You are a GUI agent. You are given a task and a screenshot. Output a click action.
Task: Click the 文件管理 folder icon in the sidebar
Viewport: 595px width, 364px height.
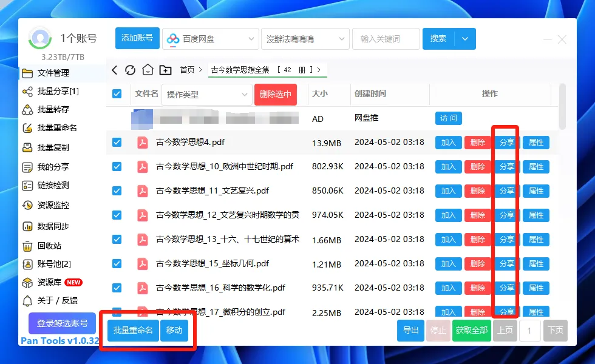(x=27, y=73)
